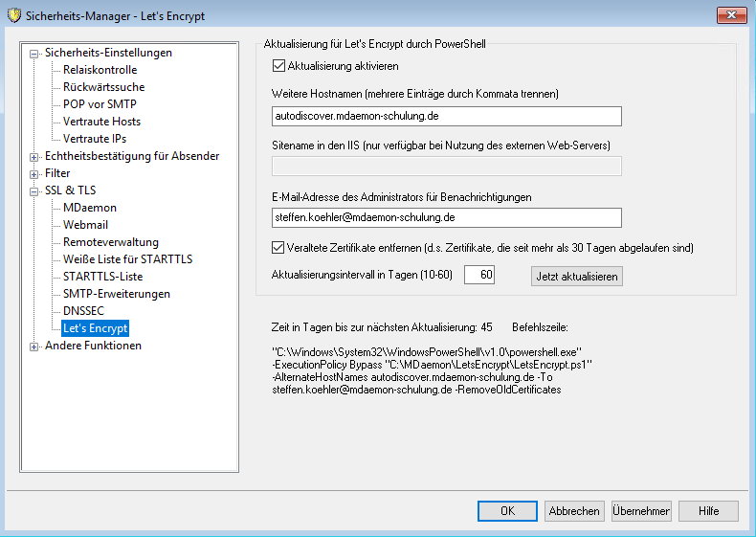Click the Abbrechen button

coord(574,511)
